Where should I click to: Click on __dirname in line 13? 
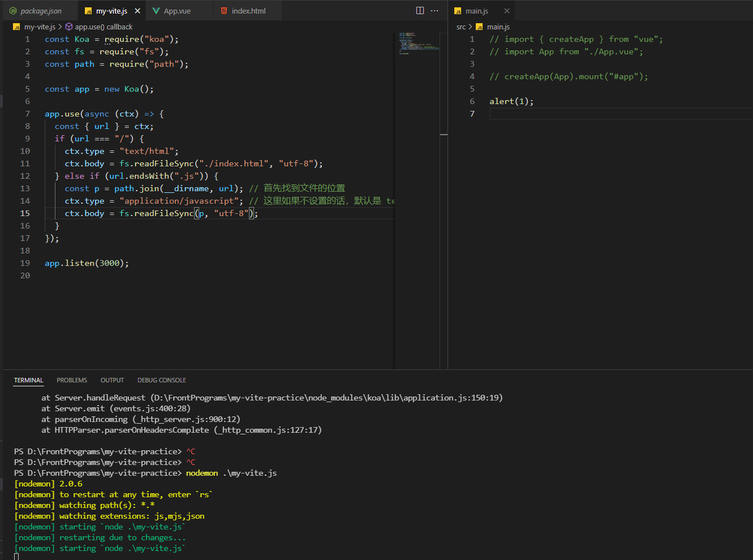[187, 188]
